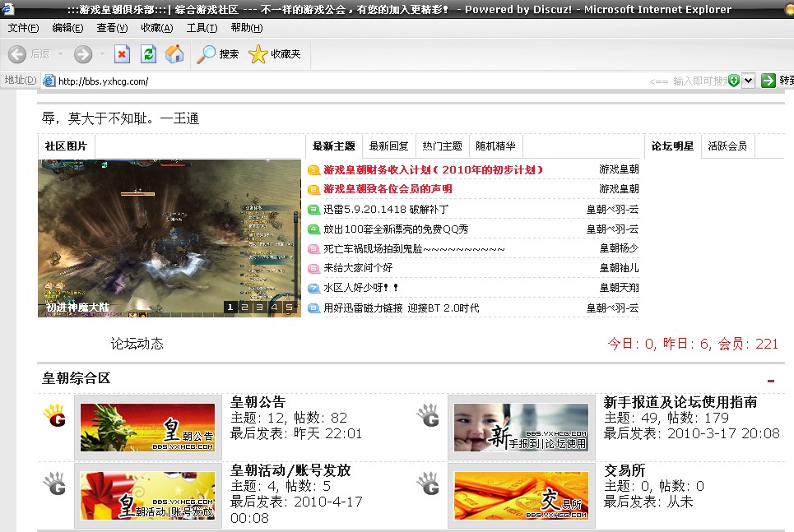Switch to the 最新回复 tab
794x532 pixels.
388,146
